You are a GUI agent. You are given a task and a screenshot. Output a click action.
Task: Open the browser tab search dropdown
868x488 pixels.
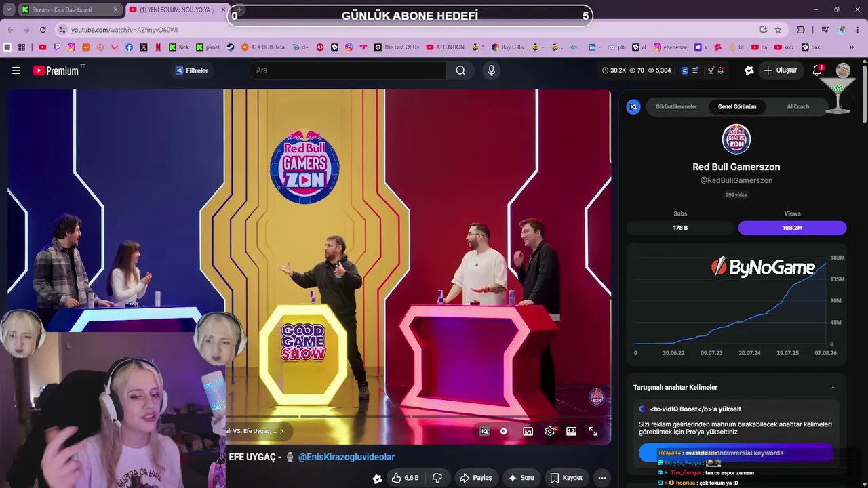coord(7,9)
